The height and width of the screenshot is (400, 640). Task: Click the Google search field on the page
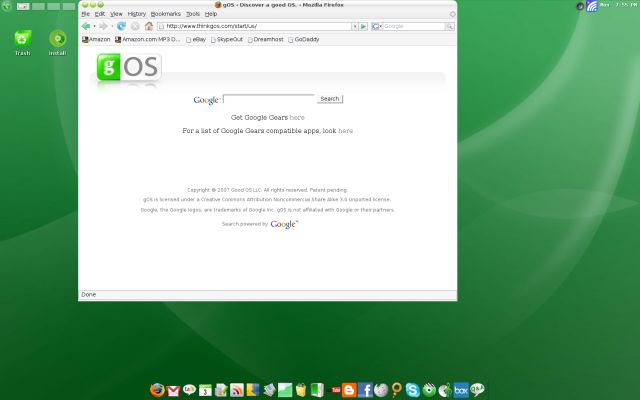click(x=269, y=99)
